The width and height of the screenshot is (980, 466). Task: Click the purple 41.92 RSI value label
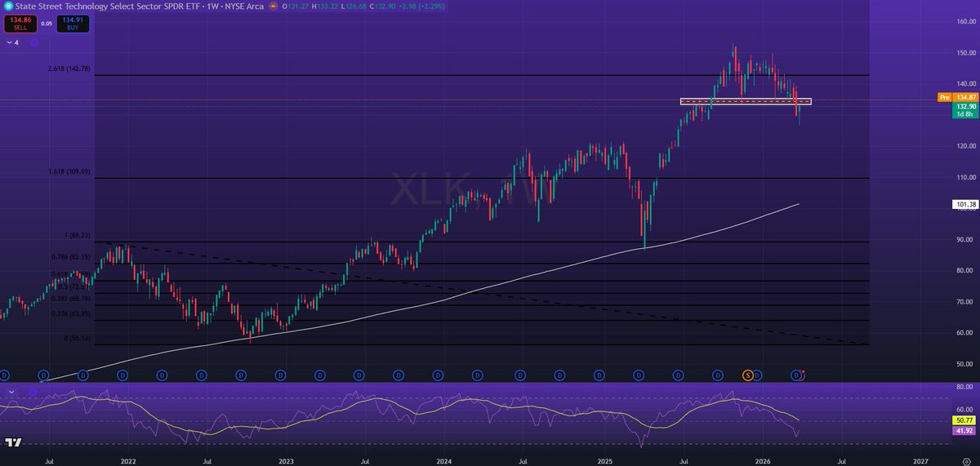tap(964, 429)
